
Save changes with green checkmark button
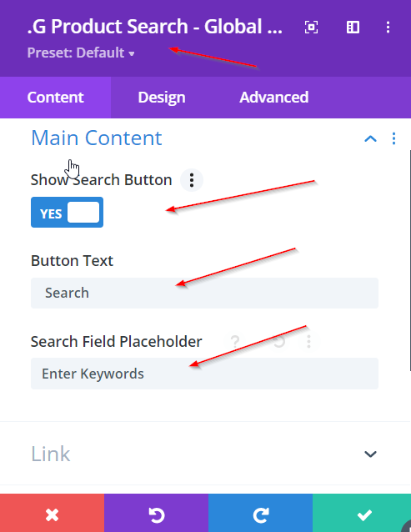click(x=362, y=513)
